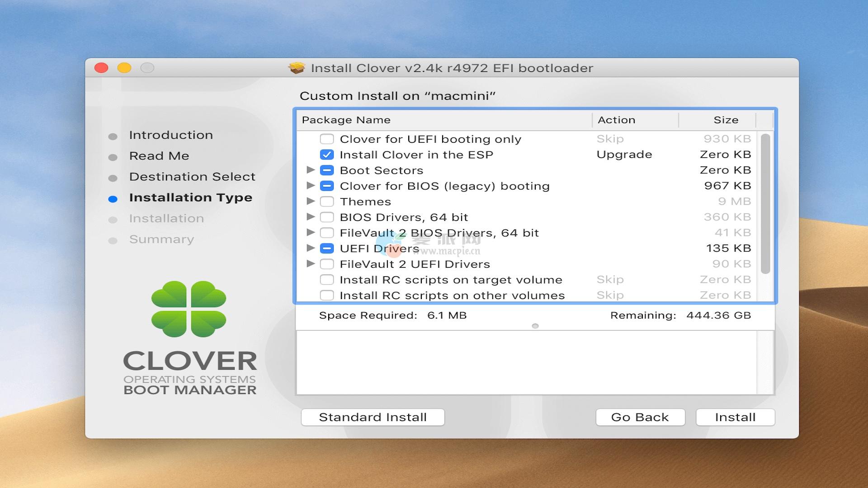Click the split pane resize handle dot

coord(535,326)
